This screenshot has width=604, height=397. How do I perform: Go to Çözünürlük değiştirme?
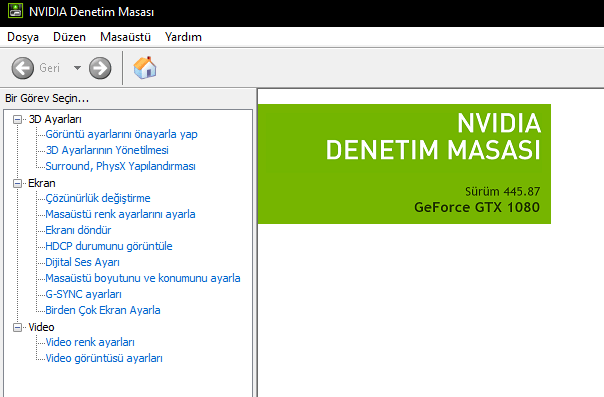98,198
